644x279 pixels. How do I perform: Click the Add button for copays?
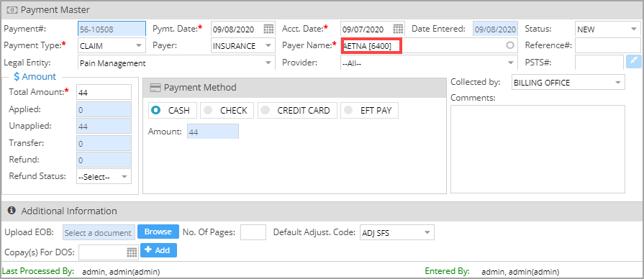tap(158, 250)
